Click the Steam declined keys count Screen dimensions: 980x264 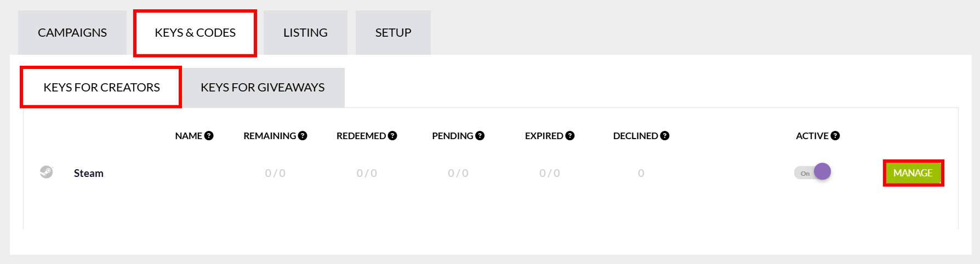[x=641, y=174]
